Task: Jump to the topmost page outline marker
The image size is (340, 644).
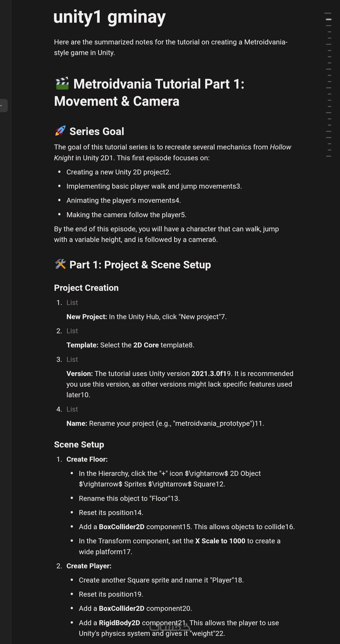Action: (x=328, y=13)
